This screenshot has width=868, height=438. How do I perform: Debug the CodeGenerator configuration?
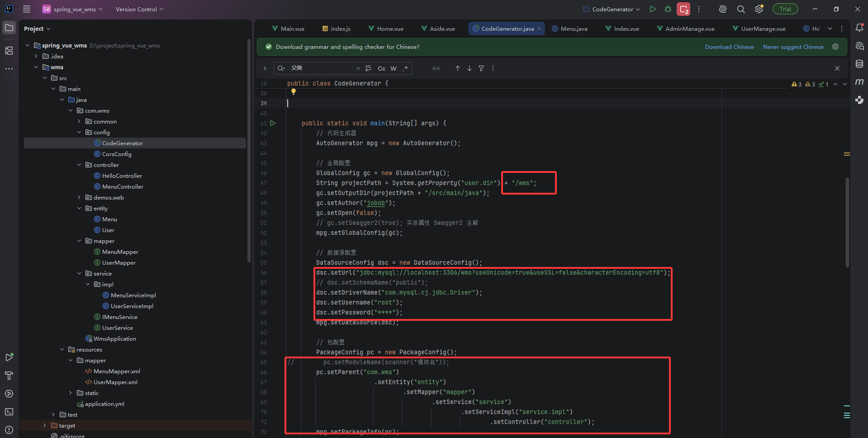click(x=668, y=9)
